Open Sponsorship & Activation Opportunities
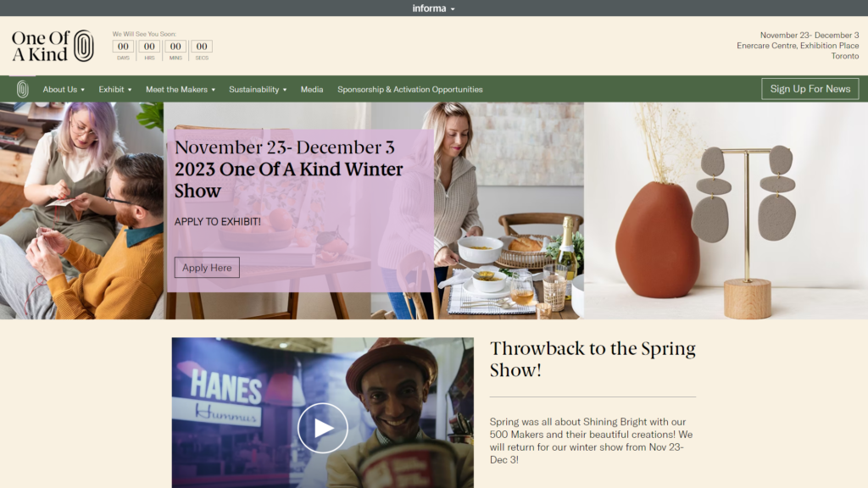Screen dimensions: 868x488 pyautogui.click(x=409, y=88)
